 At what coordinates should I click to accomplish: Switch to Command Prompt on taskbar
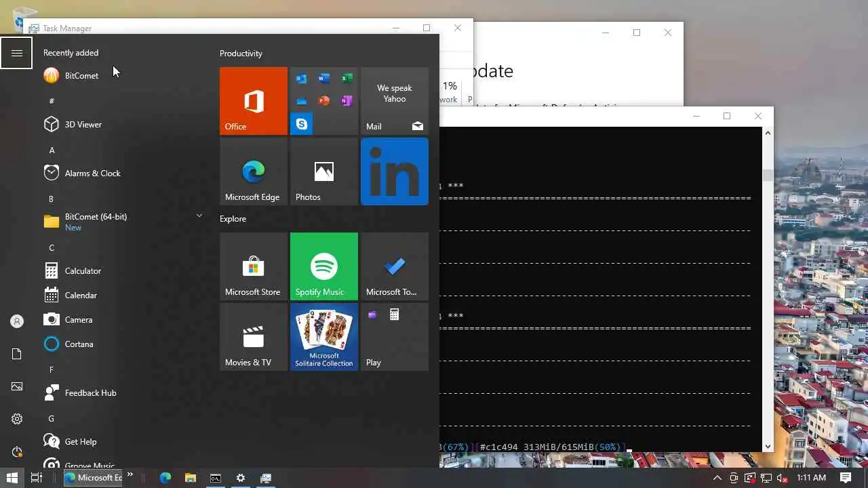click(216, 478)
